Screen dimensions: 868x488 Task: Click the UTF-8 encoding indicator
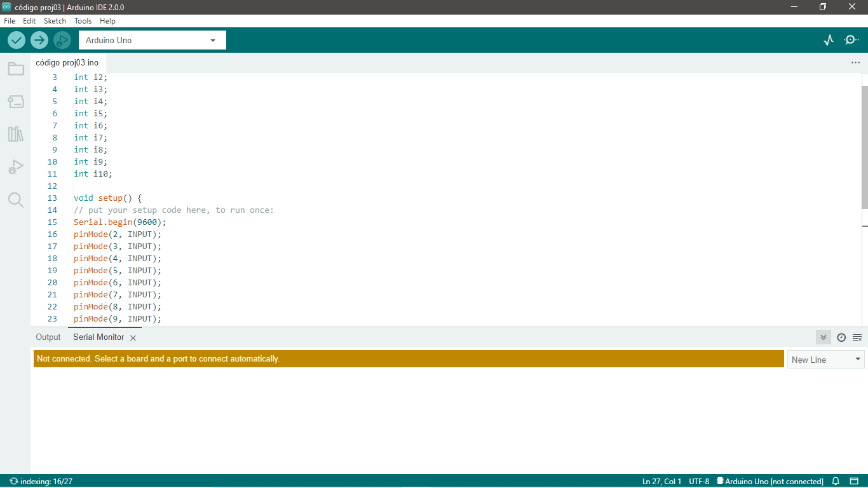(699, 481)
